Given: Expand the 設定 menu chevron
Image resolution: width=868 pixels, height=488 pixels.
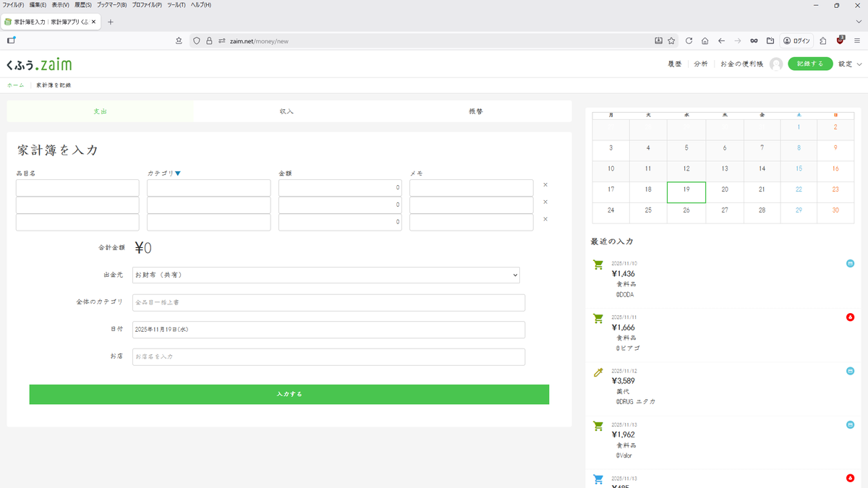Looking at the screenshot, I should coord(859,64).
